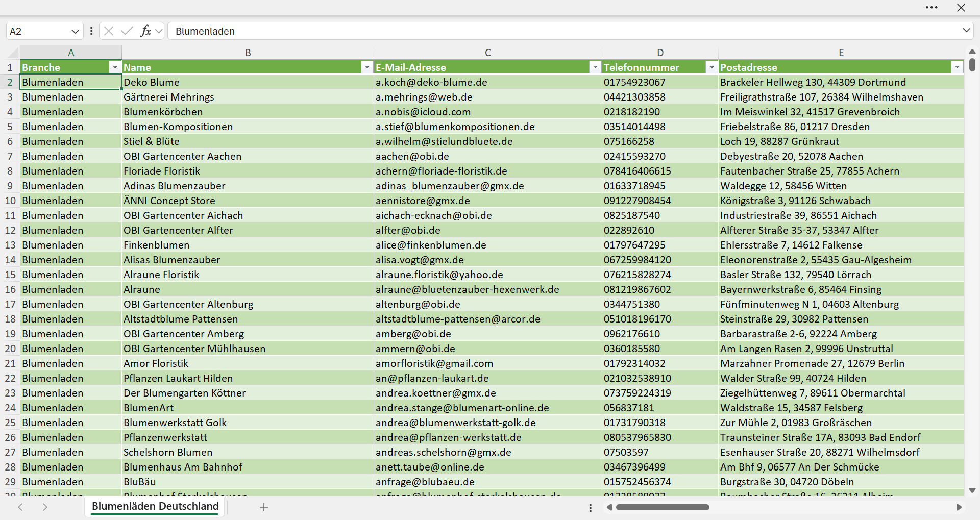The width and height of the screenshot is (980, 520).
Task: Select the Blumenläden Deutschland sheet tab
Action: 155,506
